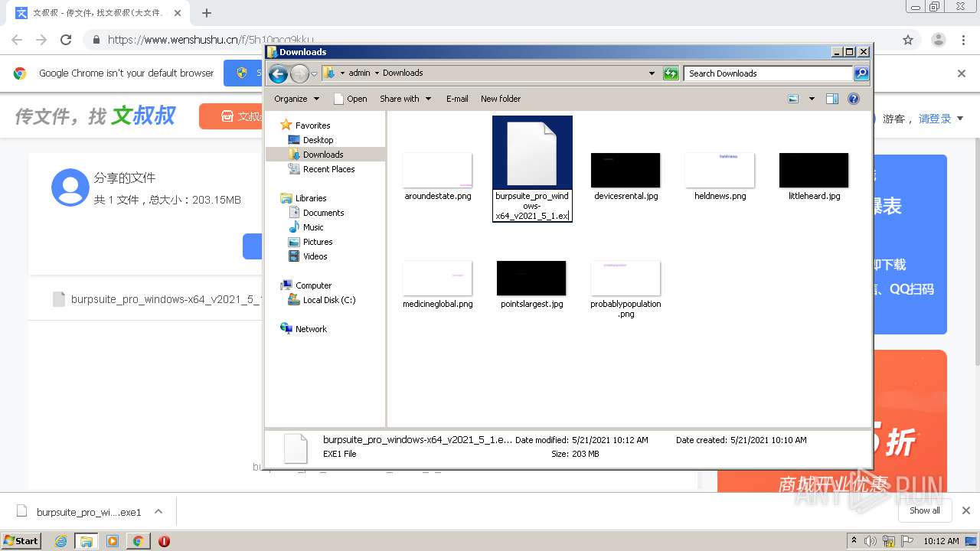Open the address bar history dropdown arrow
This screenshot has height=551, width=980.
[x=652, y=73]
